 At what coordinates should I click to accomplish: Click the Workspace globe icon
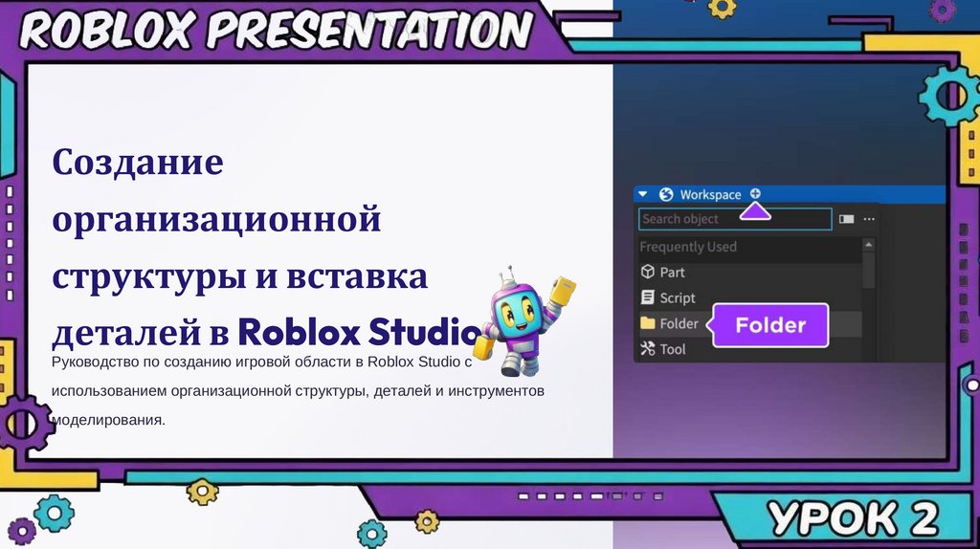pos(666,194)
